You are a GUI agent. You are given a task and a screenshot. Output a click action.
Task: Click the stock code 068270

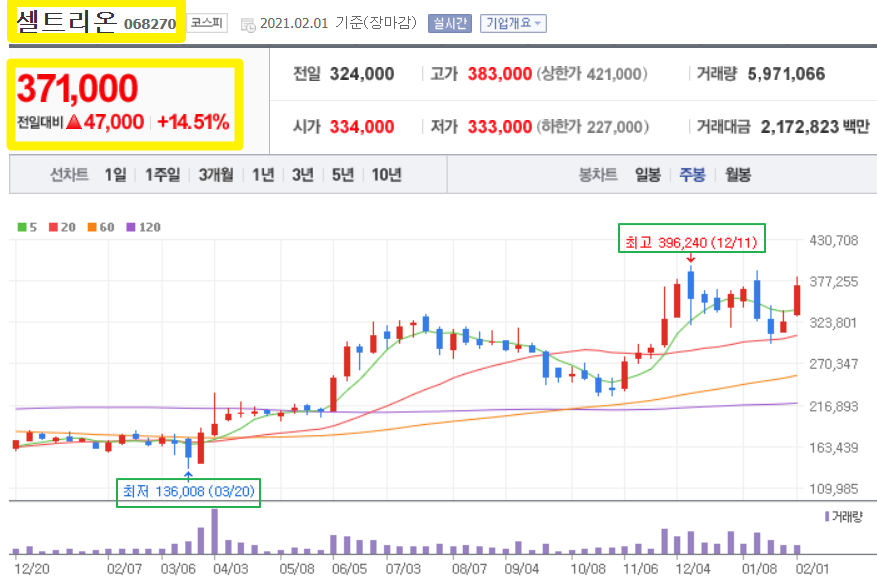[x=150, y=24]
